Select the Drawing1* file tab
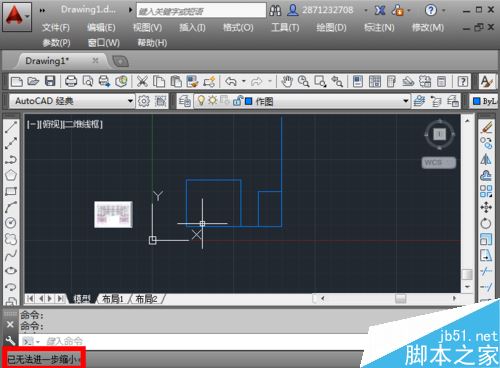 (47, 61)
